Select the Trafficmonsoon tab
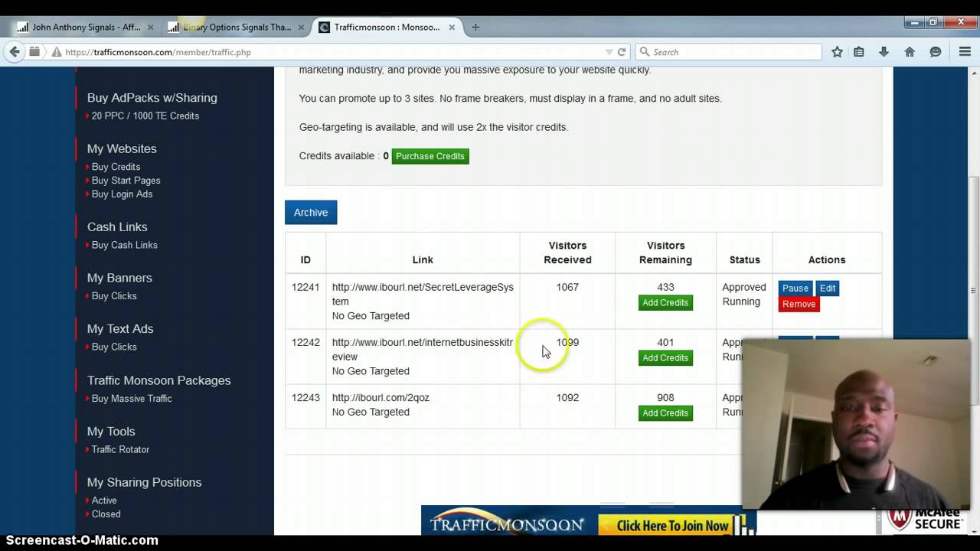Screen dimensions: 980x551 [387, 27]
